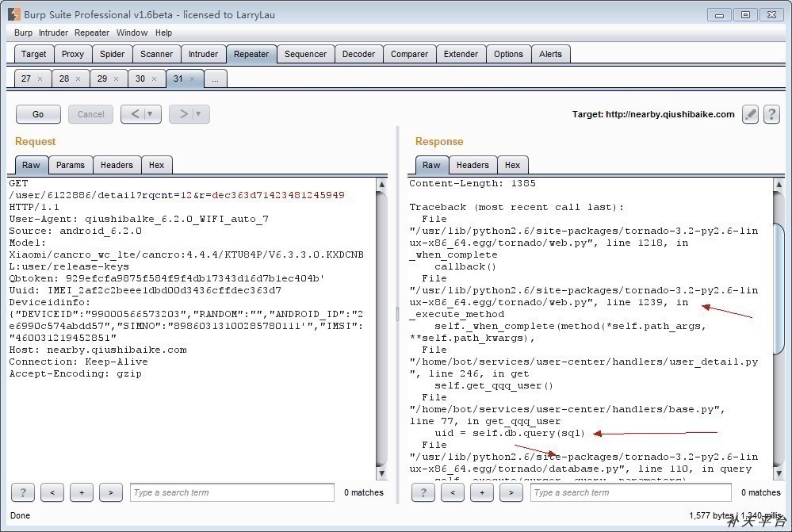Open the history forward dropdown arrow
Image resolution: width=792 pixels, height=532 pixels.
(x=198, y=114)
